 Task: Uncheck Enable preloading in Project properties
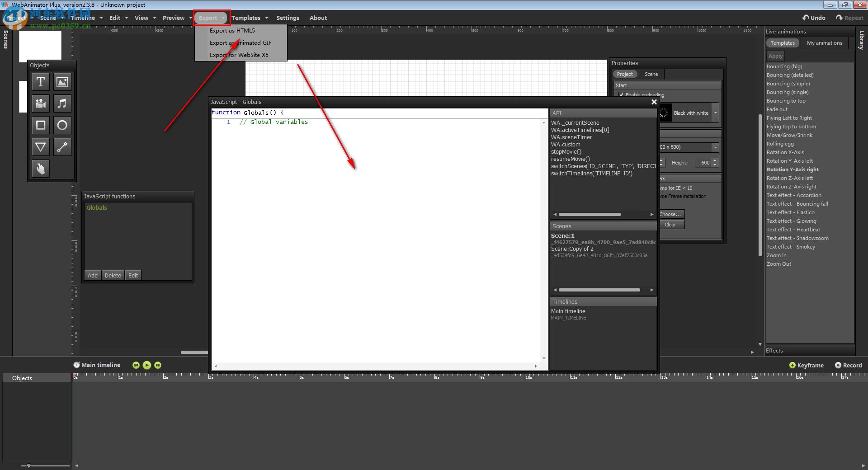[622, 95]
